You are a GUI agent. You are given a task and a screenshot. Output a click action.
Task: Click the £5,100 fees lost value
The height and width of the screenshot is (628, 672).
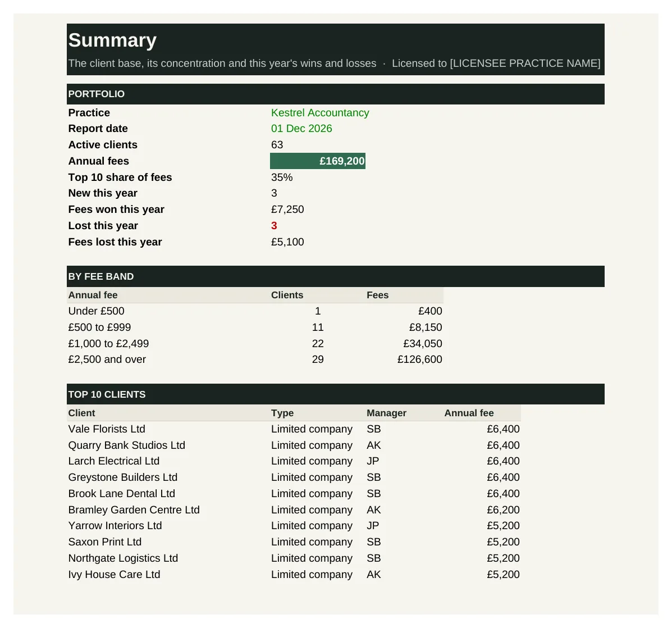coord(287,242)
